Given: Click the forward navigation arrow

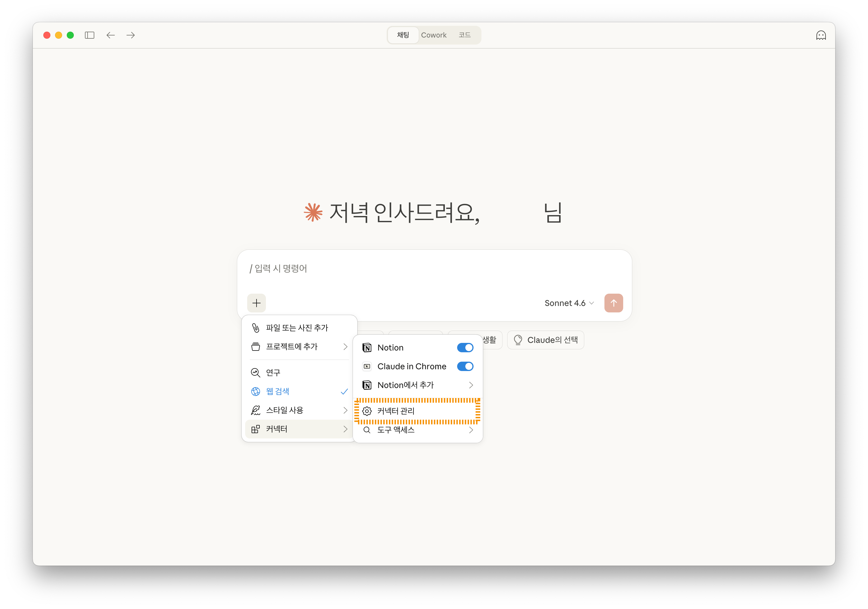Looking at the screenshot, I should click(x=130, y=35).
